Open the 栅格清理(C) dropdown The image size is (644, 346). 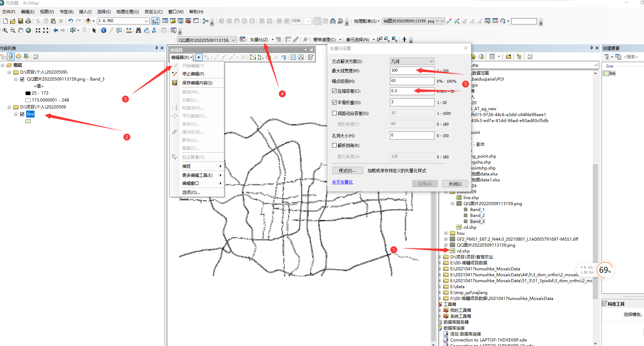pos(327,40)
